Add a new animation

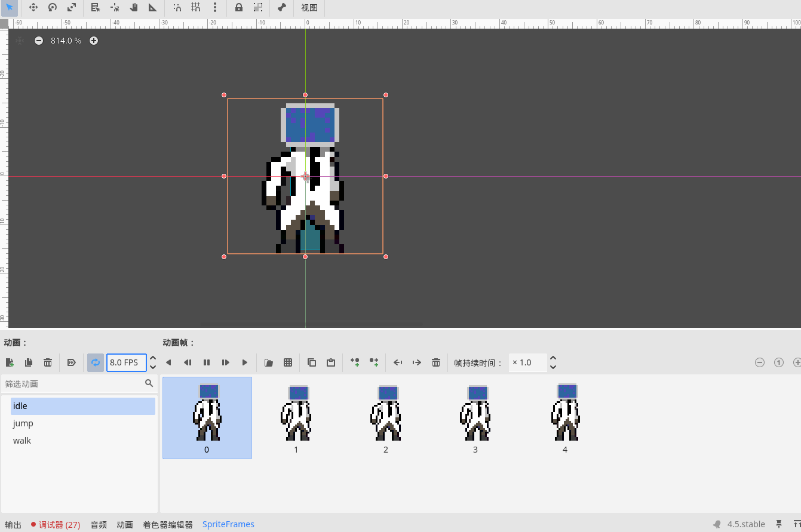10,362
